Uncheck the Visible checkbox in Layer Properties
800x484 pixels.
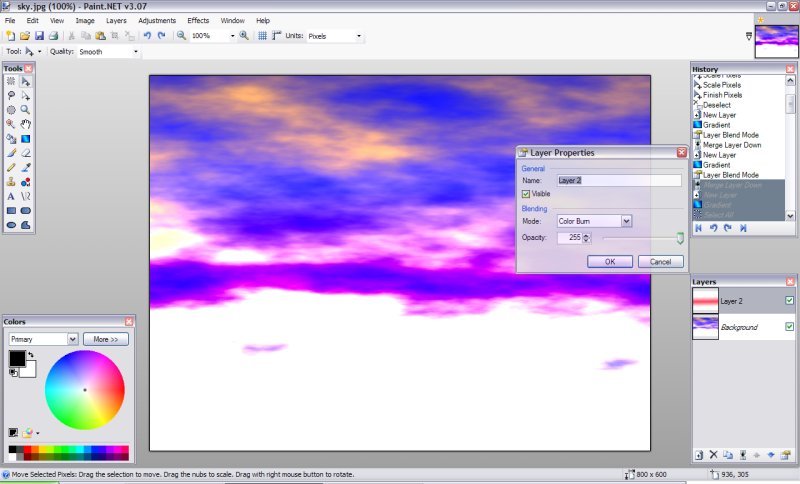pos(526,193)
